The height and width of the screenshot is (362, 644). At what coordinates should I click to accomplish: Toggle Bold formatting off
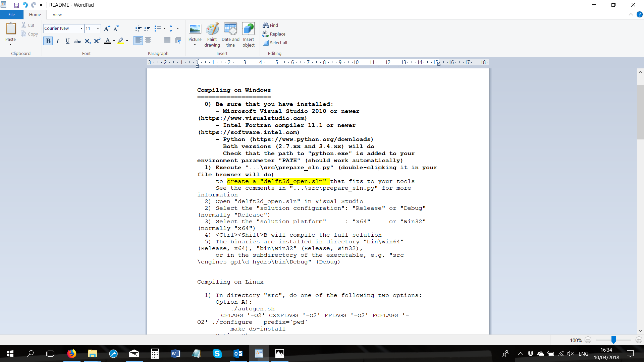point(48,41)
